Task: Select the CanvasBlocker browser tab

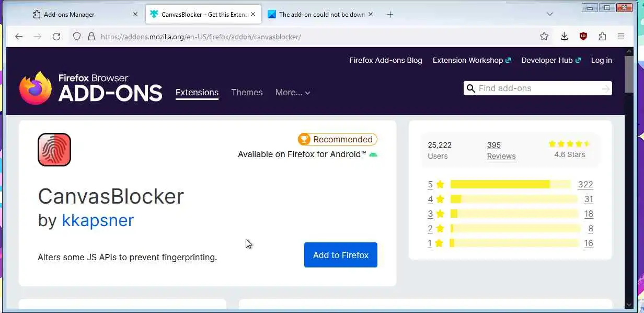Action: pos(203,14)
